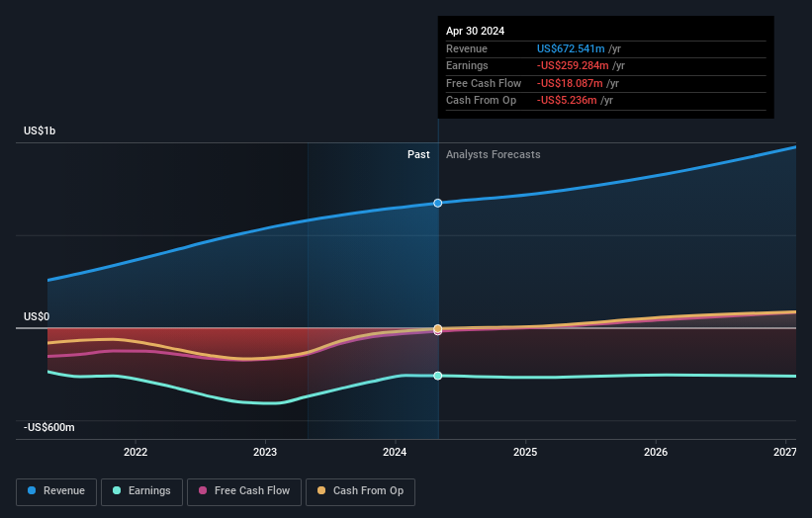Screen dimensions: 812x518
Task: Click the 2023 axis label
Action: (x=265, y=453)
